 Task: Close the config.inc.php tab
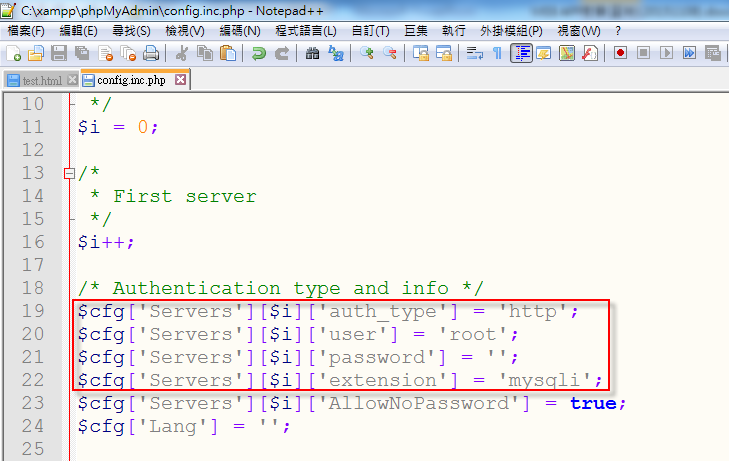[180, 80]
